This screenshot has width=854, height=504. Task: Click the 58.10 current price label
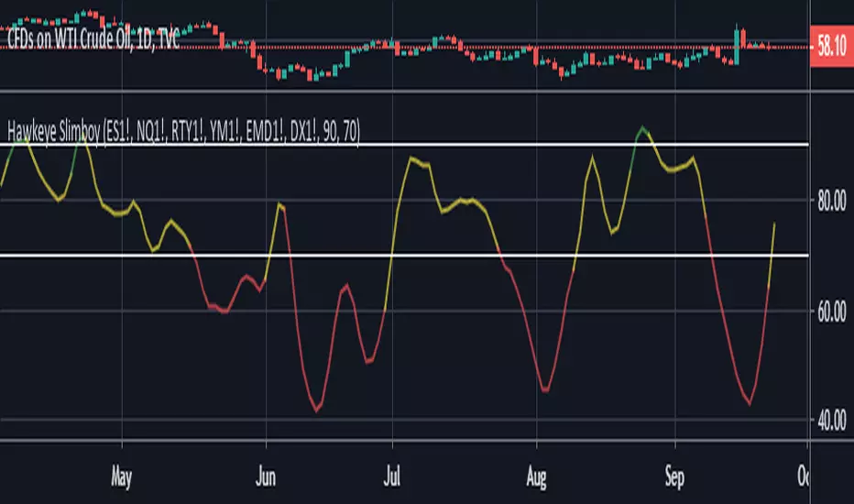pos(831,46)
